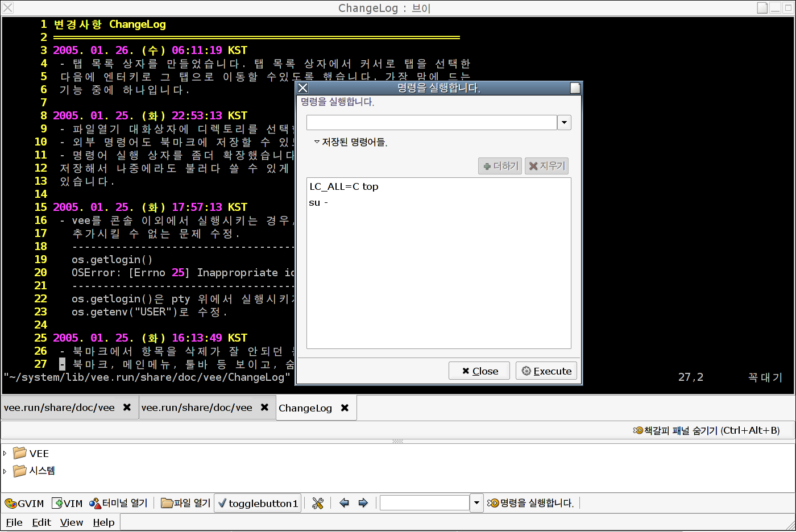Open the Edit menu
This screenshot has height=532, width=796.
41,522
